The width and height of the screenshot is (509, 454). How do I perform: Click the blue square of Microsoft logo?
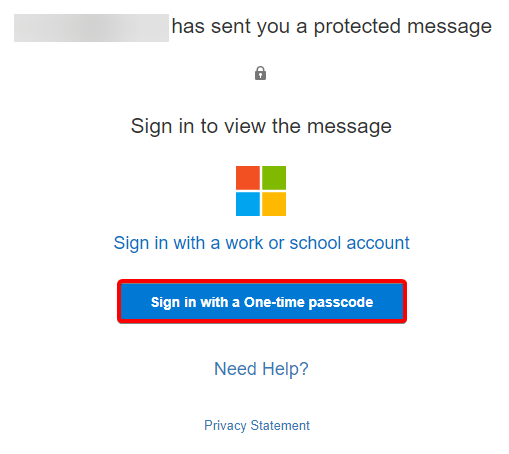248,204
